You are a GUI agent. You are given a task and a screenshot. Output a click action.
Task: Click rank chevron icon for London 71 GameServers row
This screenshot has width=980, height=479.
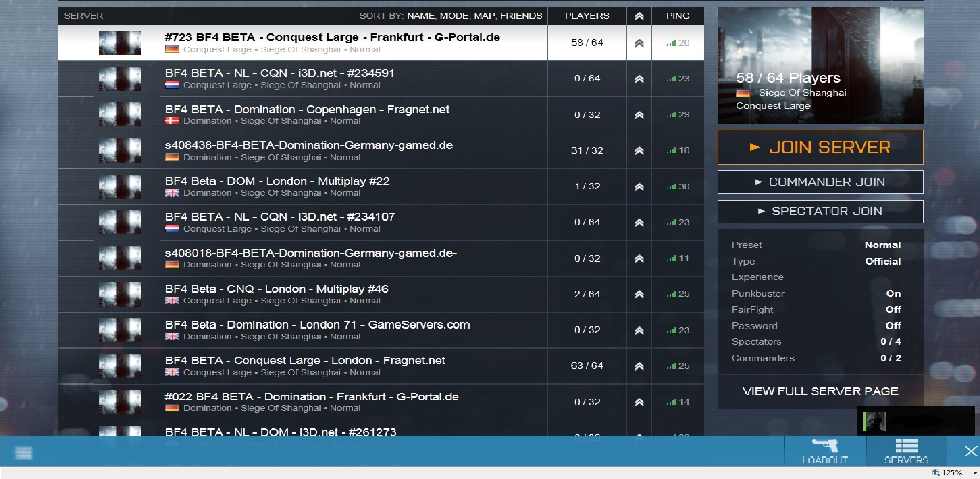(639, 331)
